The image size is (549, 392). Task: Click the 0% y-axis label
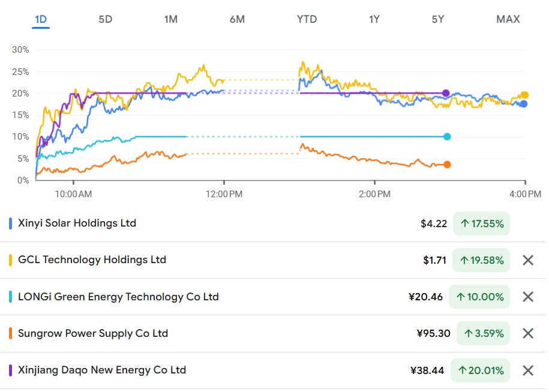click(x=23, y=180)
